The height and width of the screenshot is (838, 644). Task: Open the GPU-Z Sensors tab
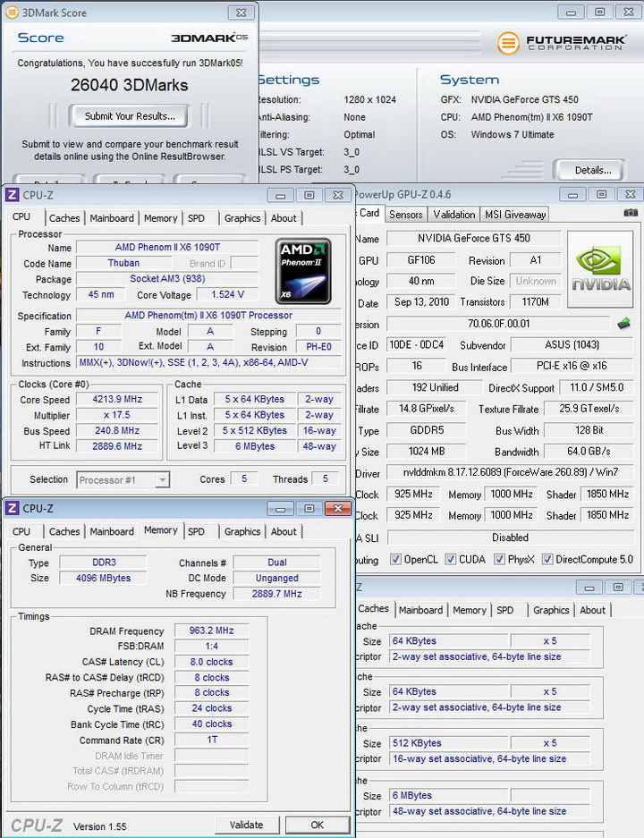point(406,215)
